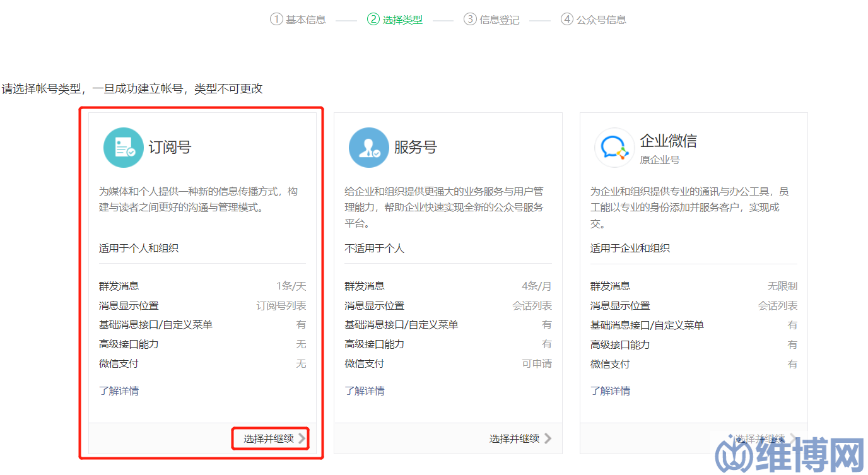Click the 4条/月 value

pyautogui.click(x=537, y=286)
